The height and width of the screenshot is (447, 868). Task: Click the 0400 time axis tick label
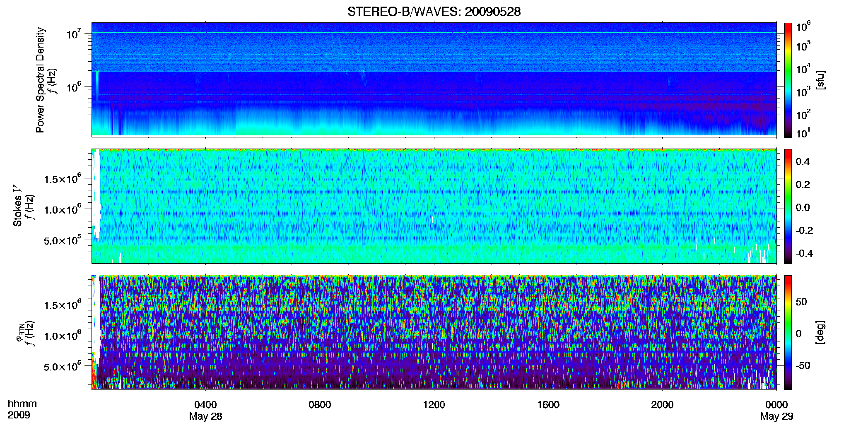point(206,405)
